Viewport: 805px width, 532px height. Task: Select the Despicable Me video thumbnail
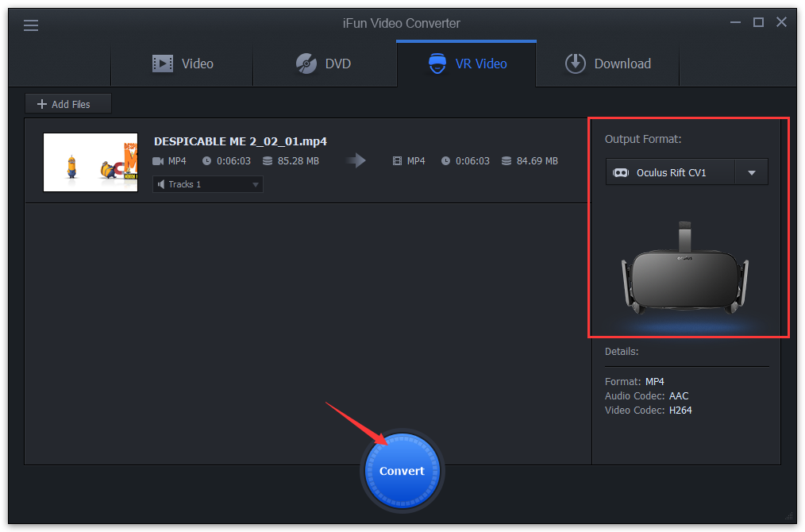pyautogui.click(x=91, y=162)
